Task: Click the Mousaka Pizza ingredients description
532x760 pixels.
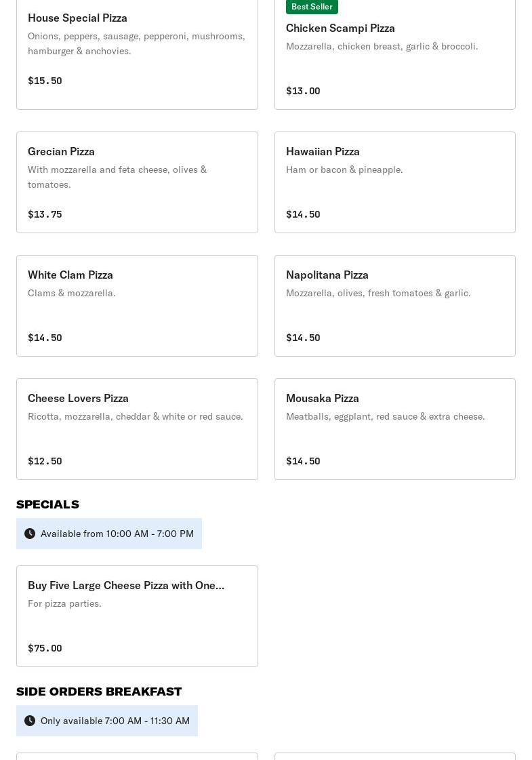Action: 385,416
